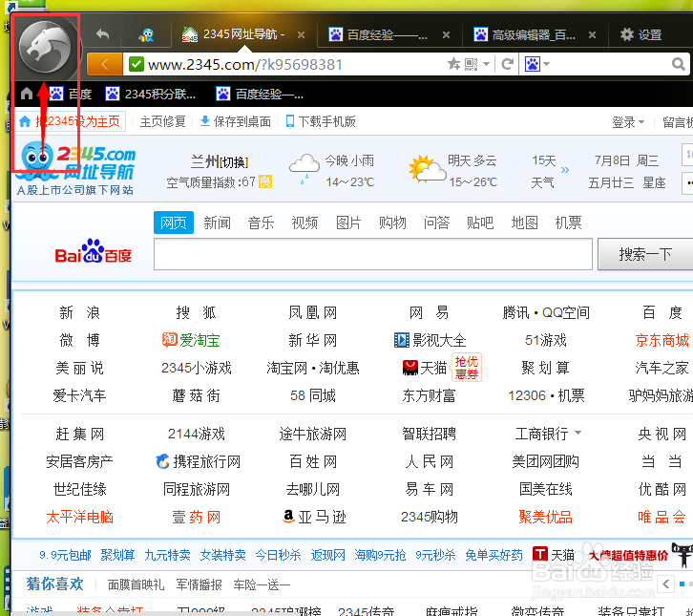This screenshot has height=616, width=693.
Task: Open the 2345积分联... bookmark
Action: [x=150, y=94]
